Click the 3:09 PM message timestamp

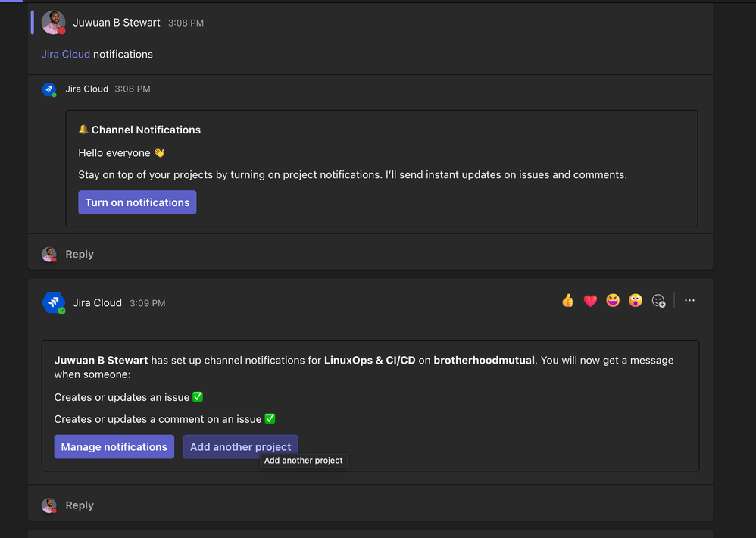tap(148, 303)
